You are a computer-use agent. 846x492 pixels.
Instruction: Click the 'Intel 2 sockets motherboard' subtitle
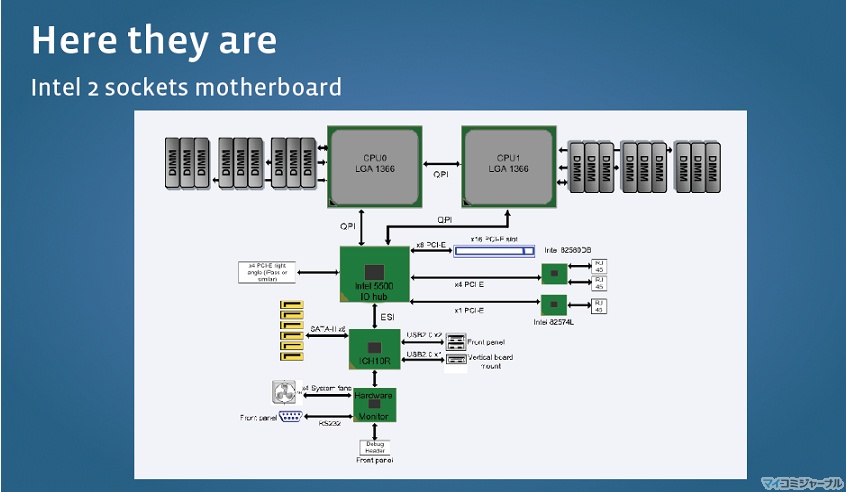pyautogui.click(x=186, y=87)
